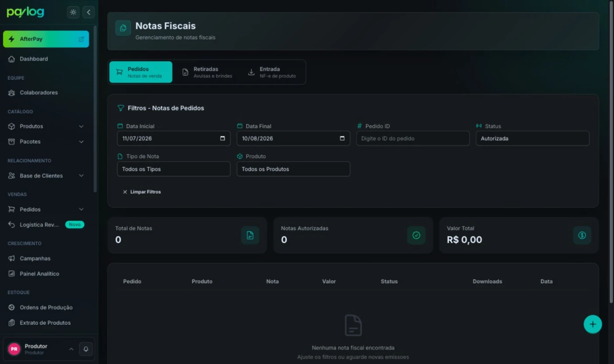Click the Data Final date field
The width and height of the screenshot is (614, 364).
293,138
